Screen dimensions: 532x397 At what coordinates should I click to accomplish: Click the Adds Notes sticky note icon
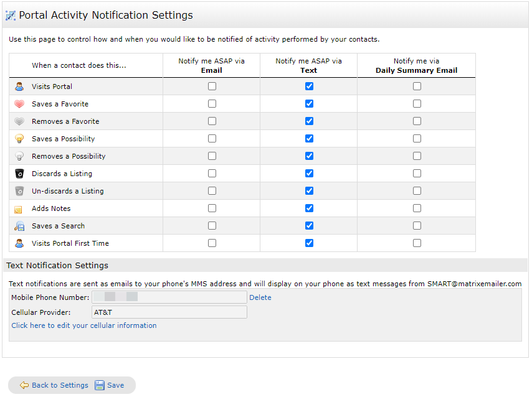point(19,209)
